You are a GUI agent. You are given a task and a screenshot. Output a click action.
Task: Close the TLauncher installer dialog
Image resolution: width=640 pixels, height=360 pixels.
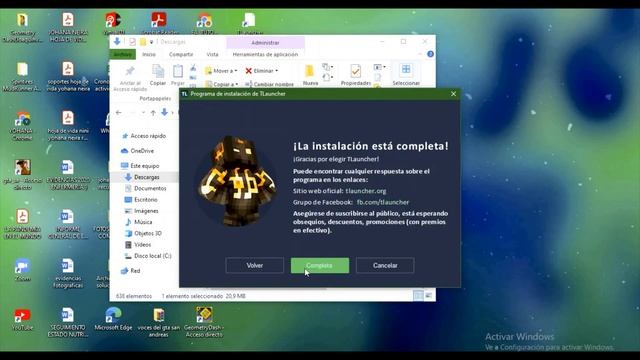tap(453, 94)
